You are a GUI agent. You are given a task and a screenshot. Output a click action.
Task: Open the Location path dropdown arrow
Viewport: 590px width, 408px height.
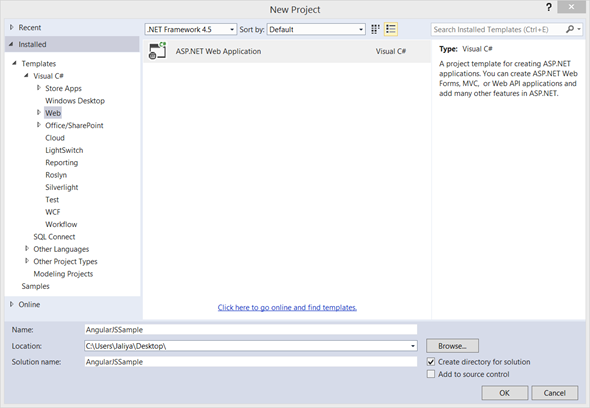[x=413, y=346]
